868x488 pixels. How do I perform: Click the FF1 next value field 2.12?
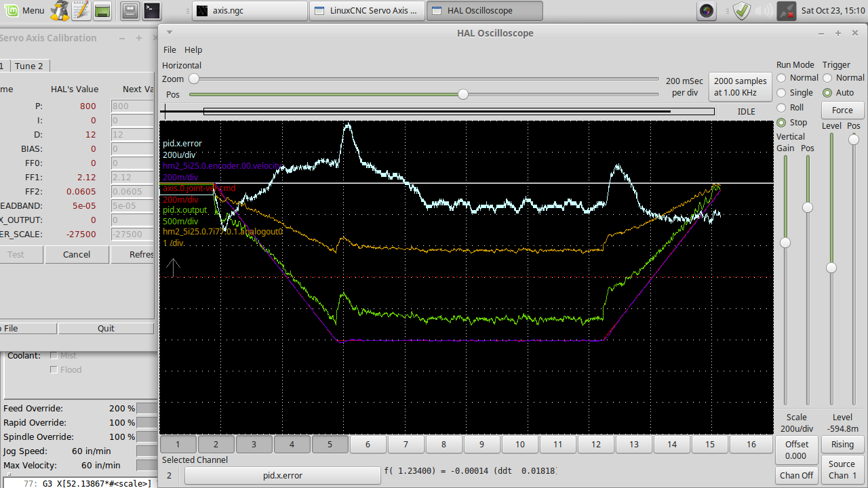click(132, 178)
